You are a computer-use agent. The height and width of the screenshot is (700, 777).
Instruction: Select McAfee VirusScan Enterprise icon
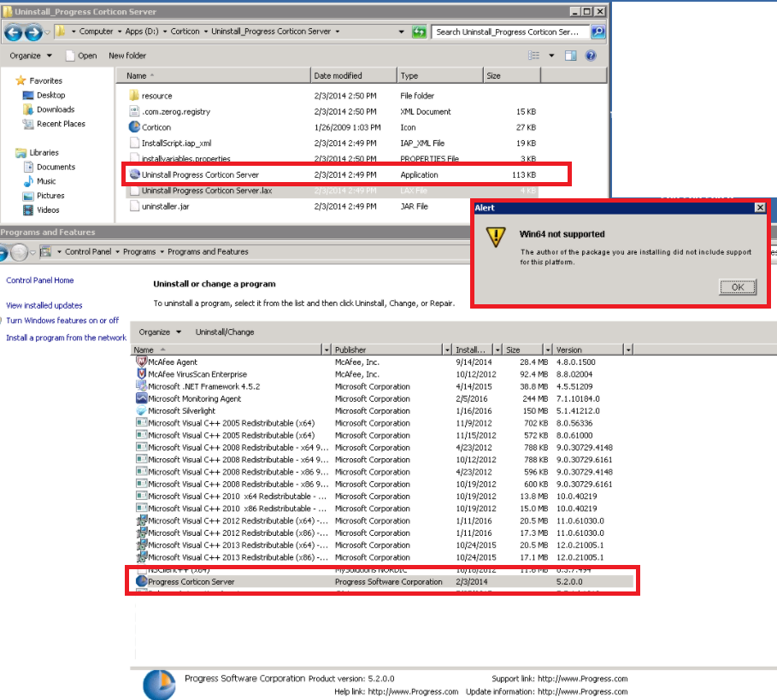tap(142, 374)
